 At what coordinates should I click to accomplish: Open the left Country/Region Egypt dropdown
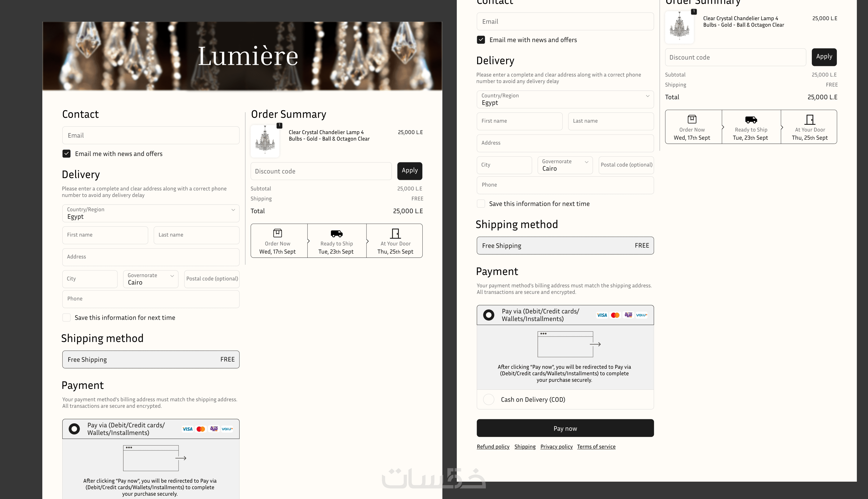pos(151,213)
